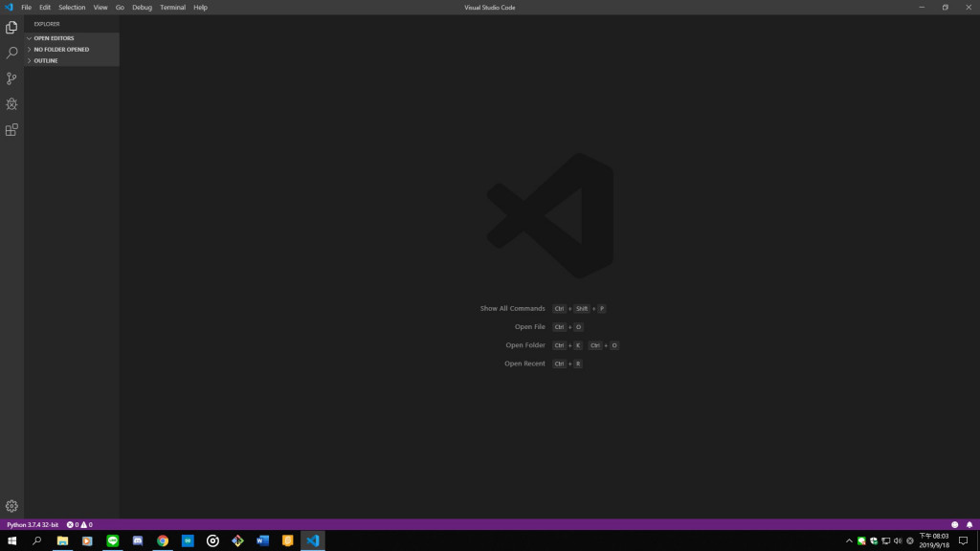Open Microsoft Word from taskbar
980x551 pixels.
(262, 541)
